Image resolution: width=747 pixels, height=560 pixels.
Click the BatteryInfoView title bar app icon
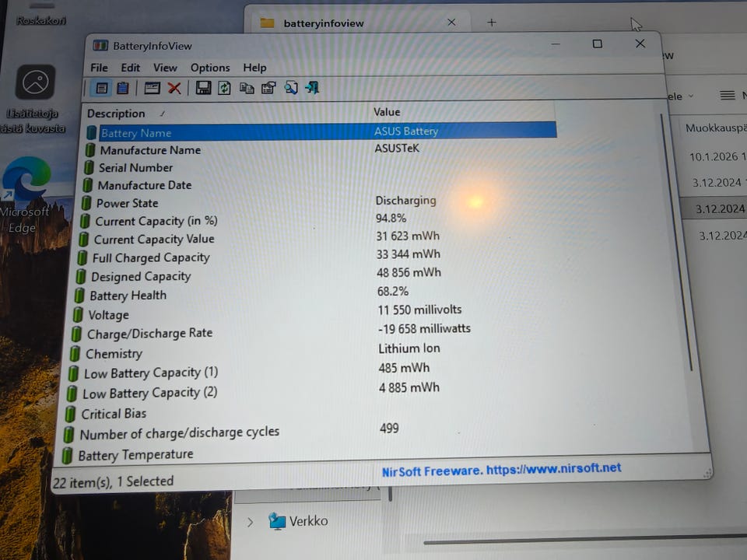[100, 45]
